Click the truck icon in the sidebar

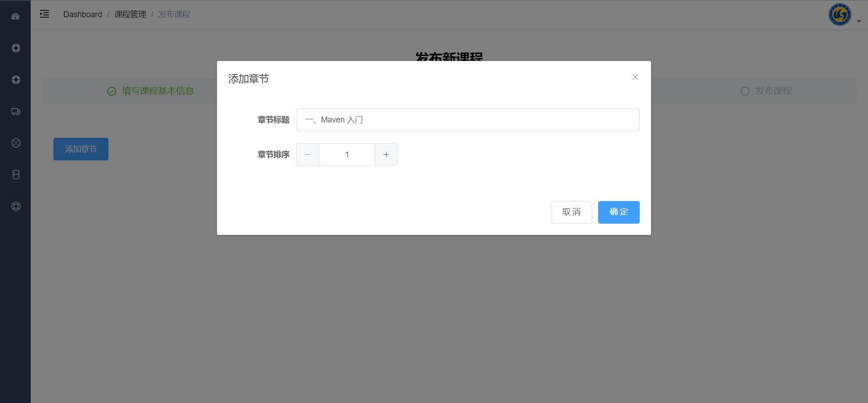pos(16,112)
